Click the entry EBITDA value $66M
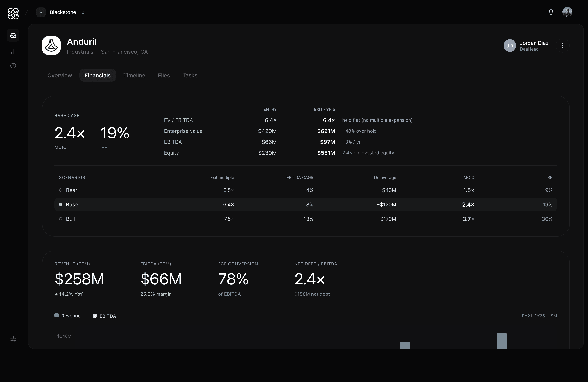588x382 pixels. (x=269, y=142)
